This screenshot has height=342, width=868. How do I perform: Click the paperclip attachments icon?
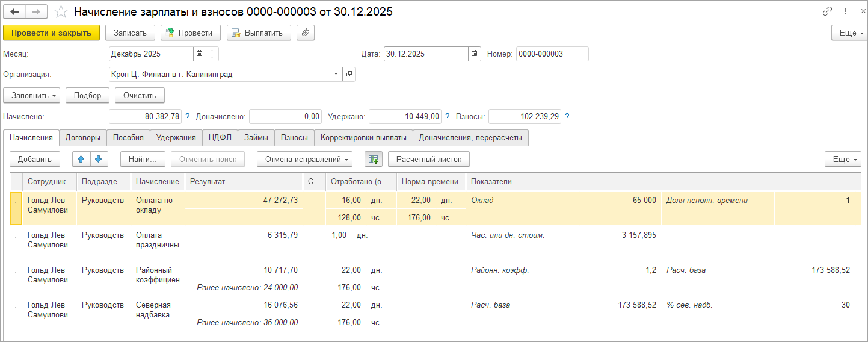click(306, 33)
